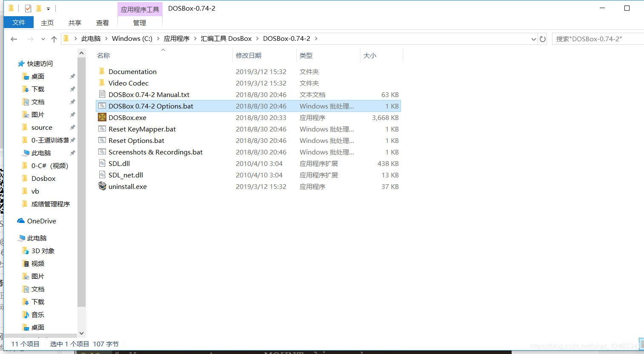Navigate to Windows (C:) in breadcrumb
This screenshot has width=644, height=354.
click(x=132, y=39)
